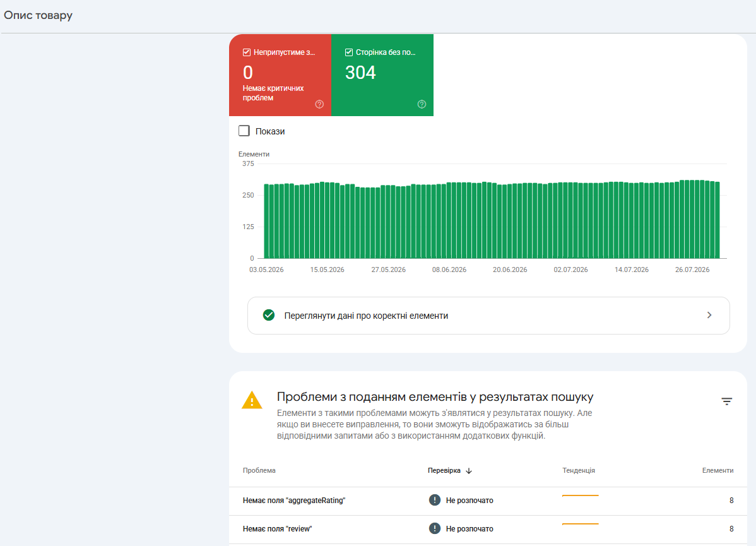The height and width of the screenshot is (546, 756).
Task: Click help icon on green valid card
Action: [422, 104]
